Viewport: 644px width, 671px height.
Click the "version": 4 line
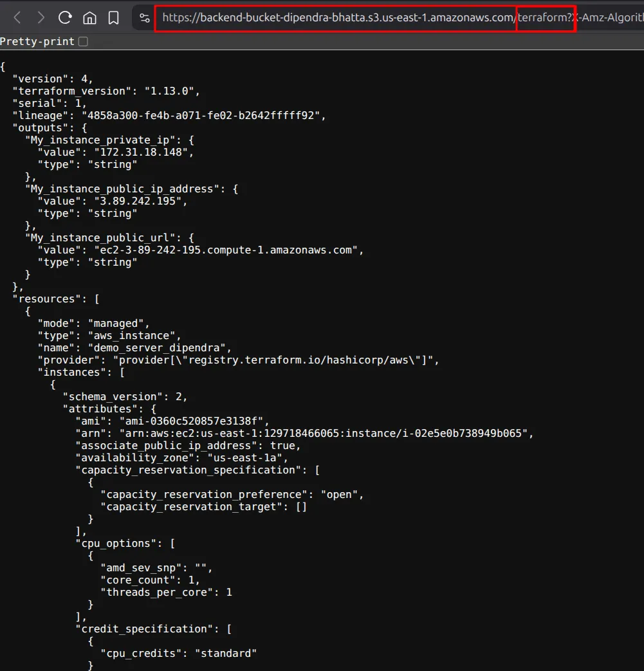(x=53, y=78)
